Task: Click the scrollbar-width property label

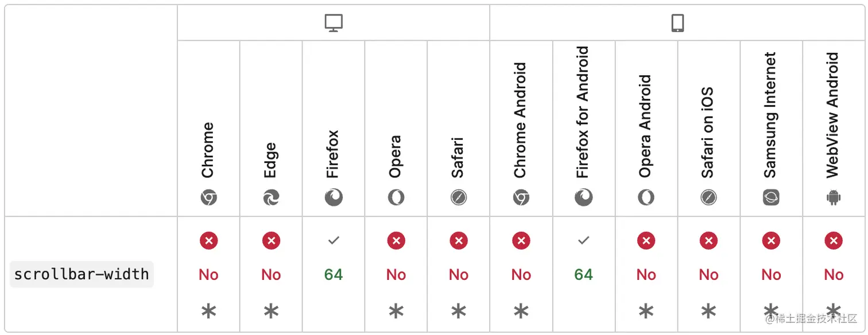Action: [x=82, y=274]
